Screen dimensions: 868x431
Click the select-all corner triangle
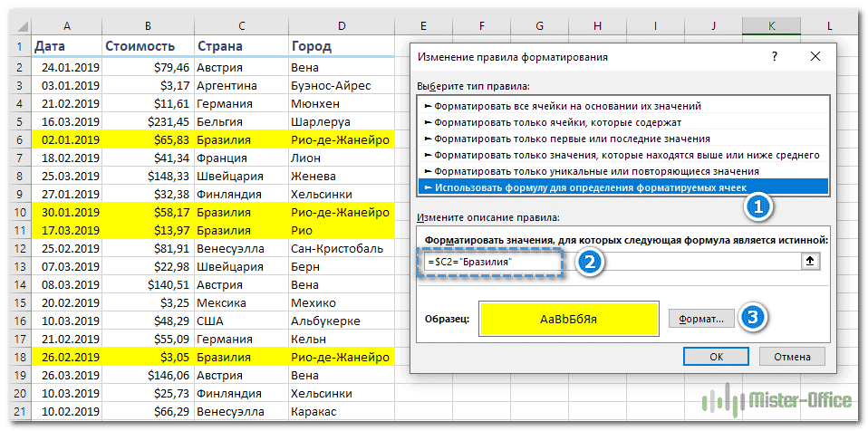tap(16, 26)
